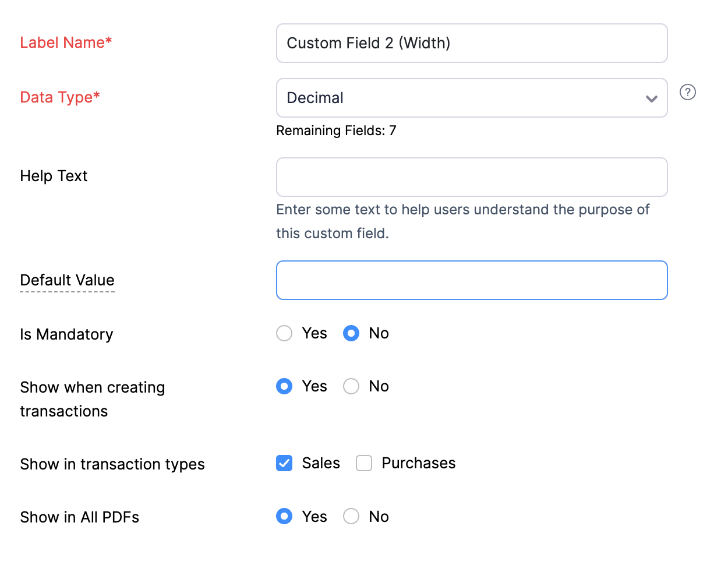Click the Remaining Fields count text
This screenshot has height=572, width=728.
click(x=336, y=130)
